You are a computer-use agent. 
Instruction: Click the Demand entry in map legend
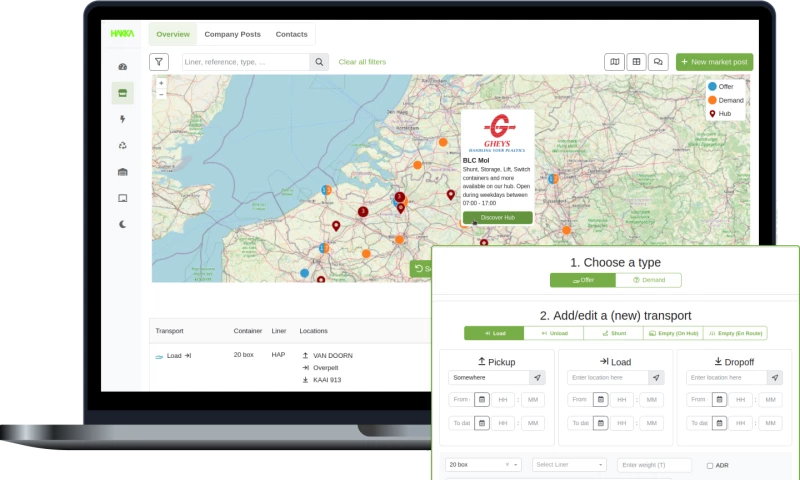726,100
